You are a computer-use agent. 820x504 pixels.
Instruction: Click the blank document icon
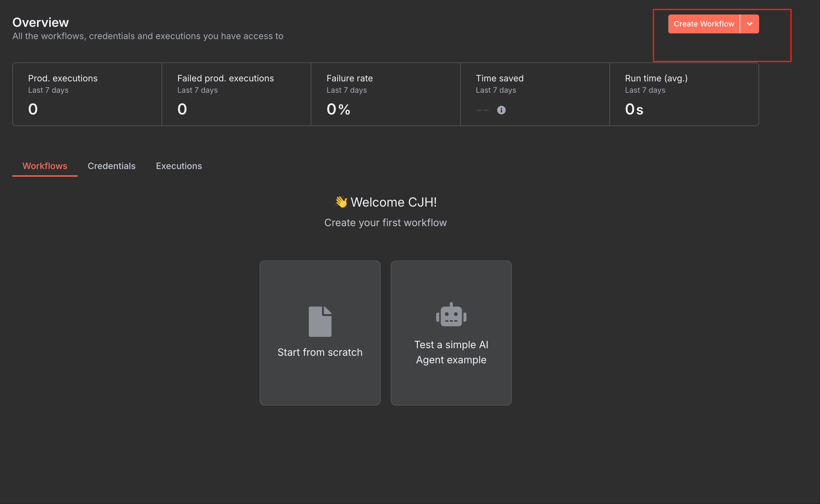[x=320, y=321]
